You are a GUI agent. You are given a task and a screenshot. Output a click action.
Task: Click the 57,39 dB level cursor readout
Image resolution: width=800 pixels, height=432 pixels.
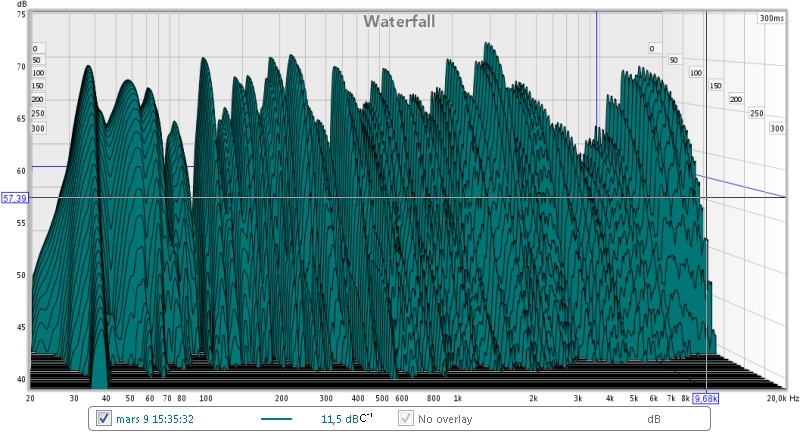[15, 198]
